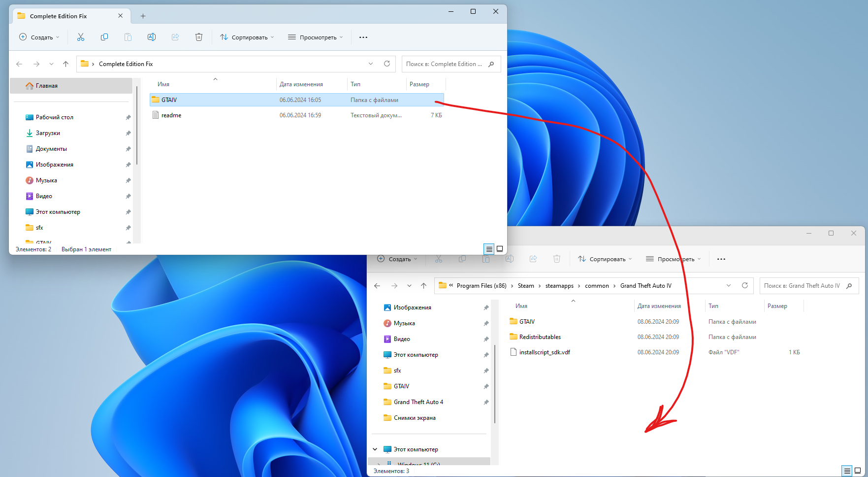This screenshot has height=477, width=868.
Task: Switch to large icons view in Complete Edition Fix window
Action: [500, 249]
